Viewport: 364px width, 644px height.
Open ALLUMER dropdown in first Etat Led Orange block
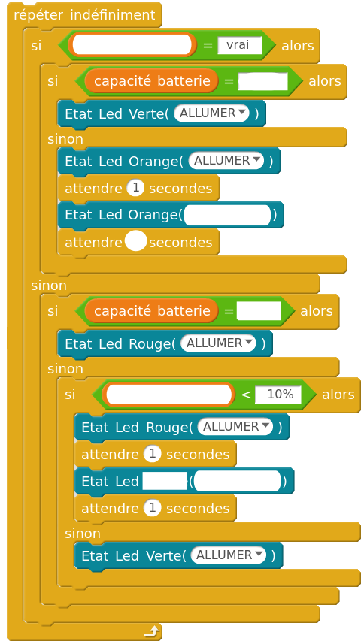point(226,161)
